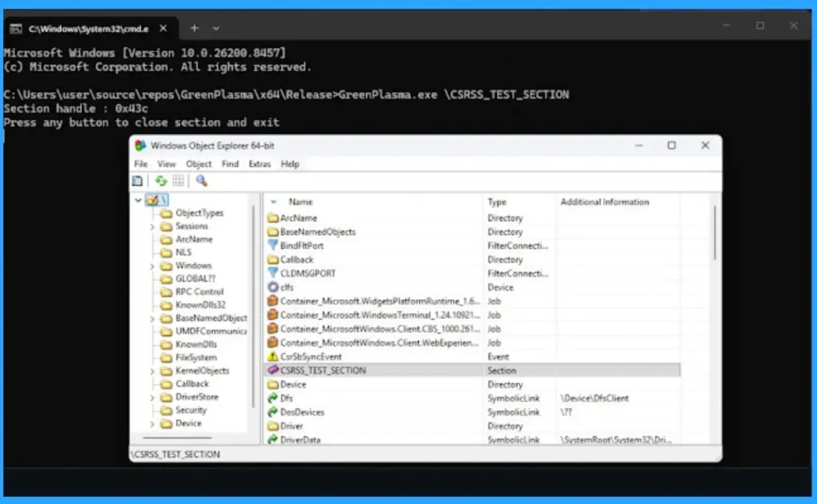
Task: Open the Extras menu
Action: tap(259, 164)
